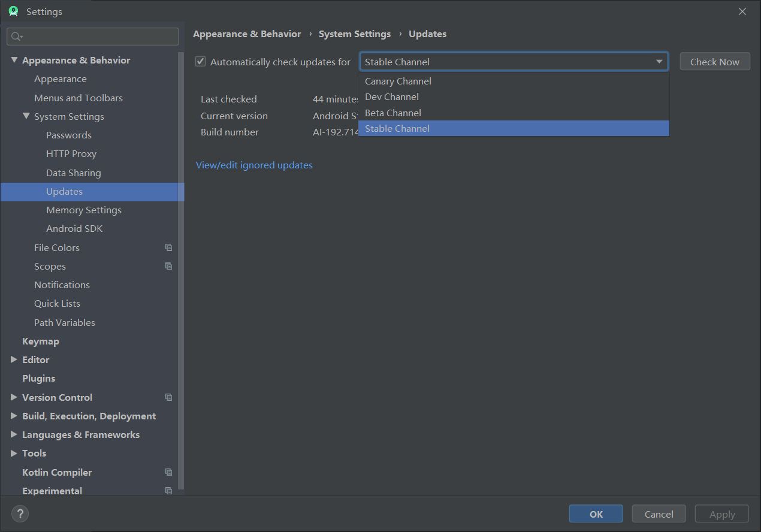
Task: Click the project-level icon next to Experimental
Action: [x=168, y=491]
